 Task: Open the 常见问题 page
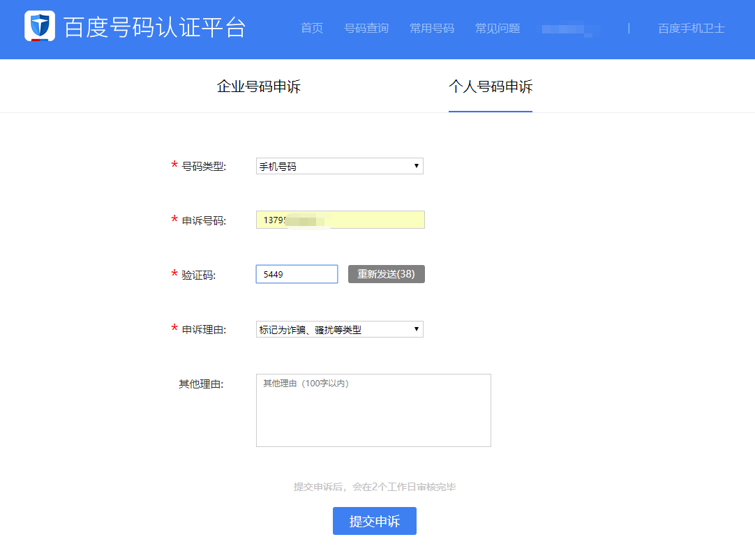pyautogui.click(x=496, y=29)
